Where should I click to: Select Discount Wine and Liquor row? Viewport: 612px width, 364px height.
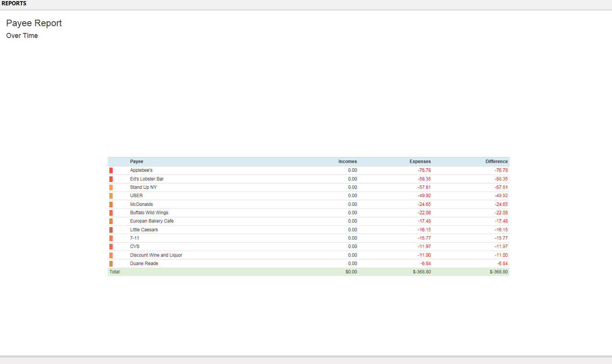point(156,255)
